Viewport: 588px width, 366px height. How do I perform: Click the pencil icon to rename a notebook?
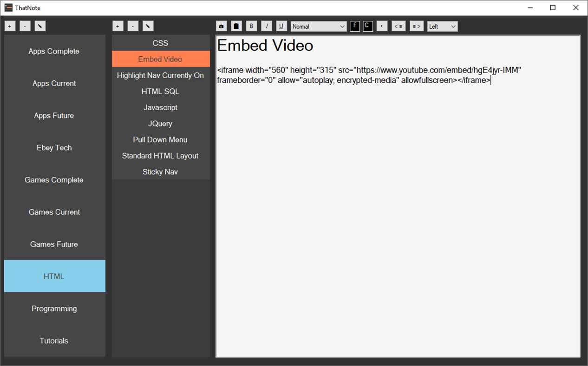click(40, 26)
